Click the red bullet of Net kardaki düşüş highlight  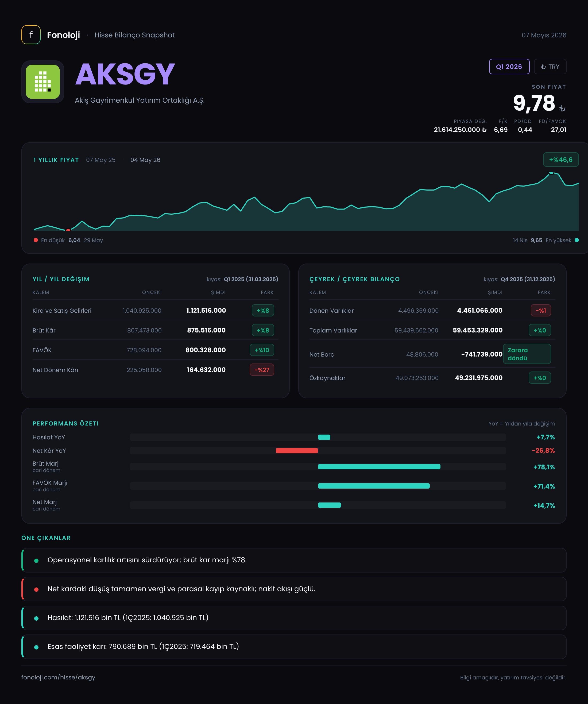(x=36, y=589)
